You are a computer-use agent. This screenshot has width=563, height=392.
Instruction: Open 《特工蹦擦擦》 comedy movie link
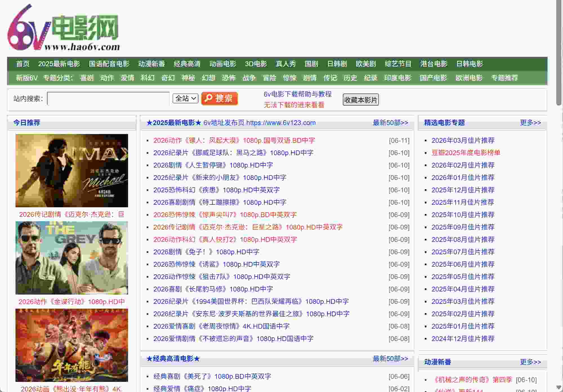click(x=220, y=202)
